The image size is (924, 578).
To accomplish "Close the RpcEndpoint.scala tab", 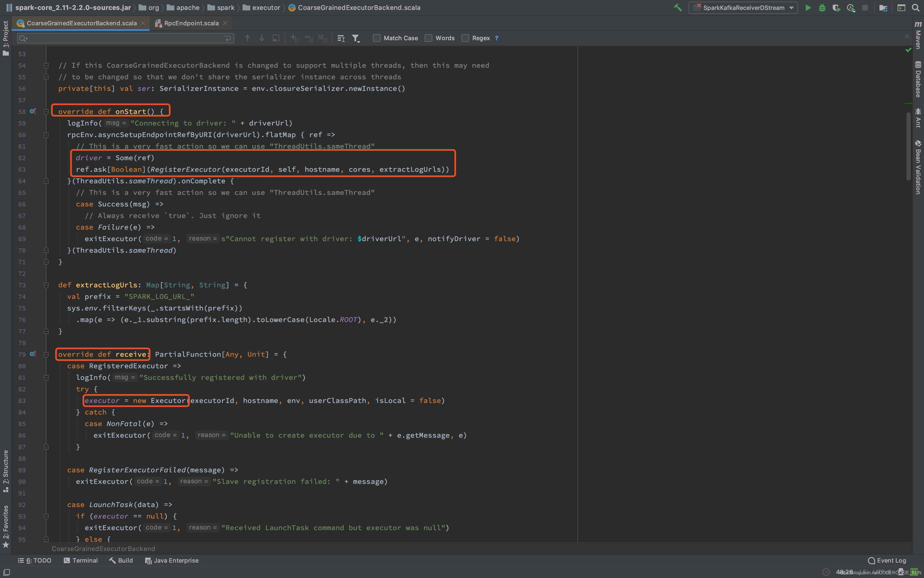I will 225,23.
